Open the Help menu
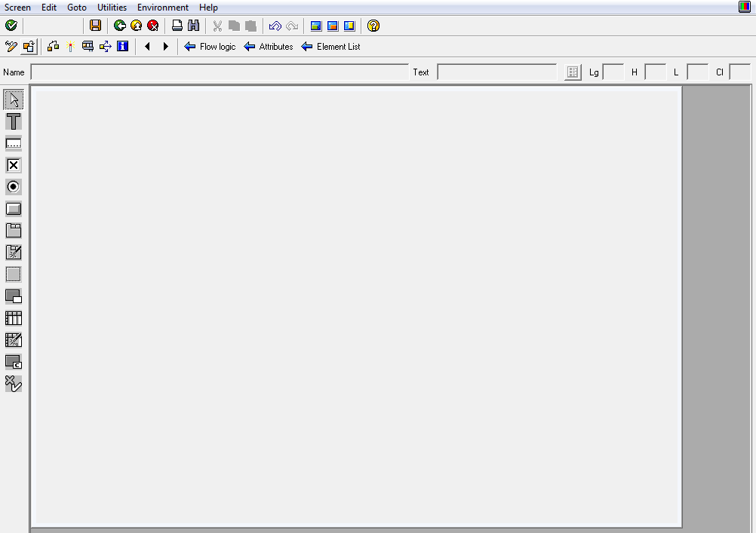Viewport: 756px width, 533px height. [208, 8]
